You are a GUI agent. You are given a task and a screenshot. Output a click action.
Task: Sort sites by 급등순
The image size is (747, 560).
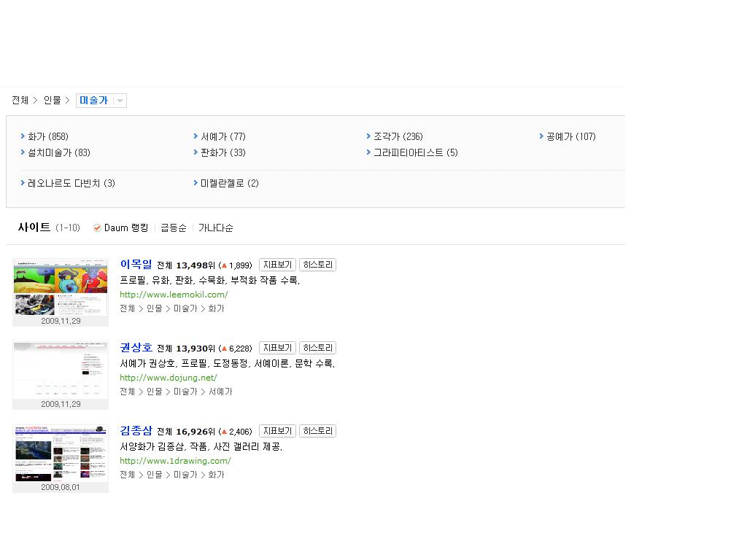point(173,228)
